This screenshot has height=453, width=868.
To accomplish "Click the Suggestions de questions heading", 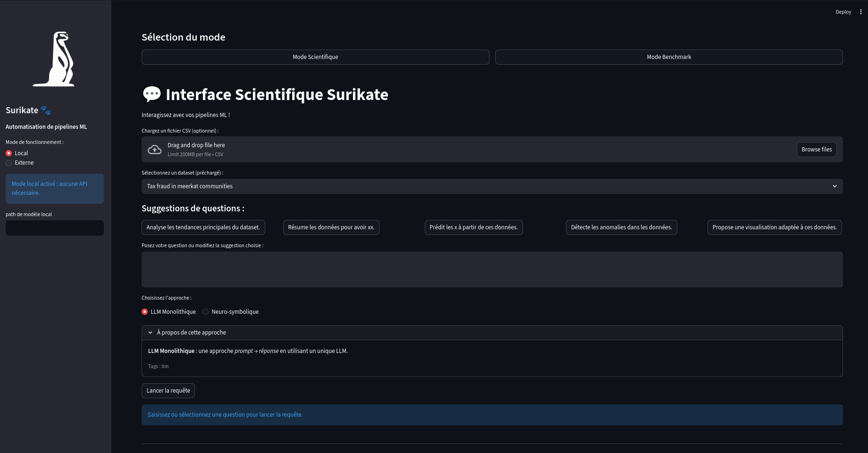I will [193, 209].
